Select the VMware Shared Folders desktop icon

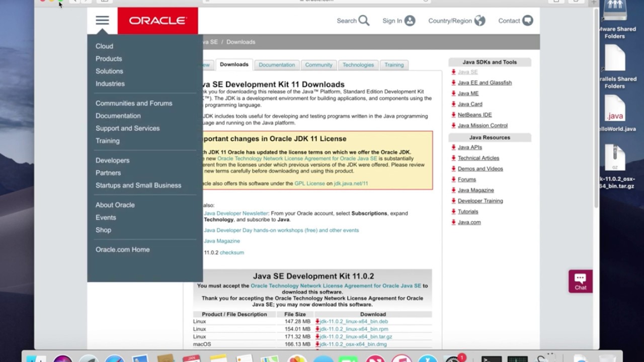pyautogui.click(x=615, y=11)
